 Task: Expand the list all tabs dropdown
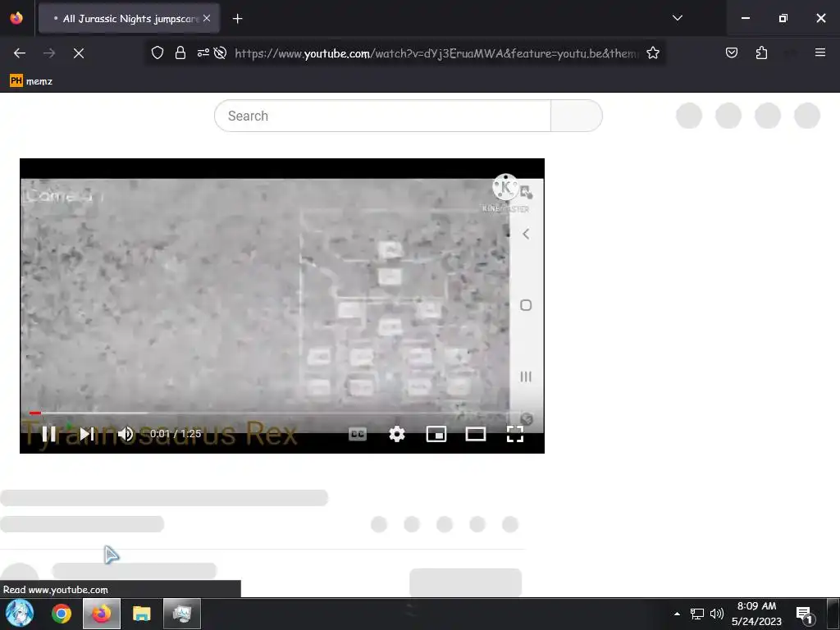click(x=677, y=18)
